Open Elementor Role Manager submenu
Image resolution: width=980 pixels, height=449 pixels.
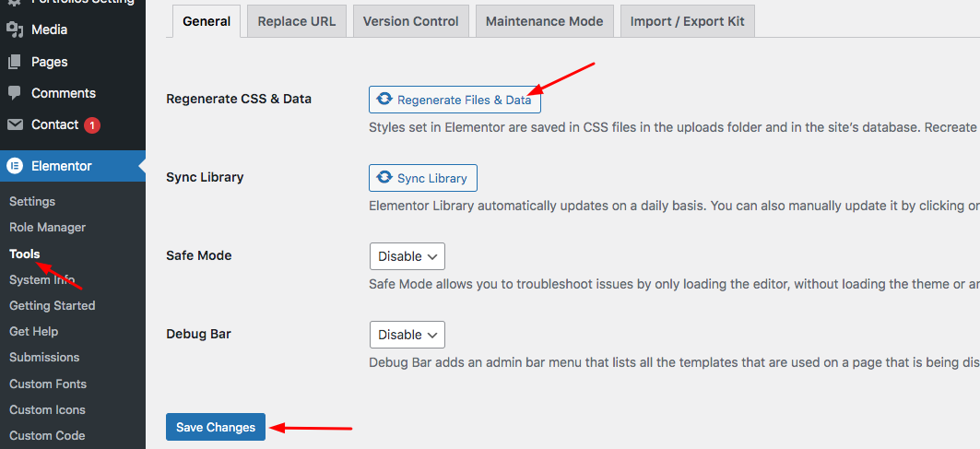[47, 227]
